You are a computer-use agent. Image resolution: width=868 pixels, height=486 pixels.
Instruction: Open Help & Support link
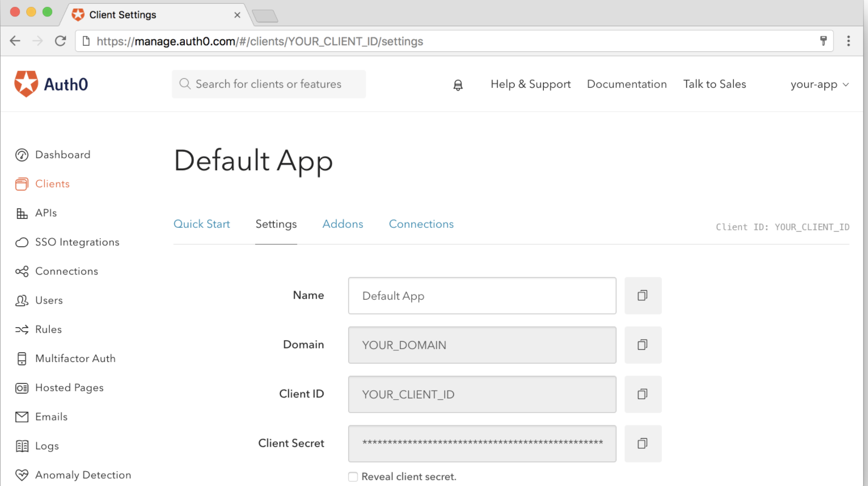click(x=531, y=84)
